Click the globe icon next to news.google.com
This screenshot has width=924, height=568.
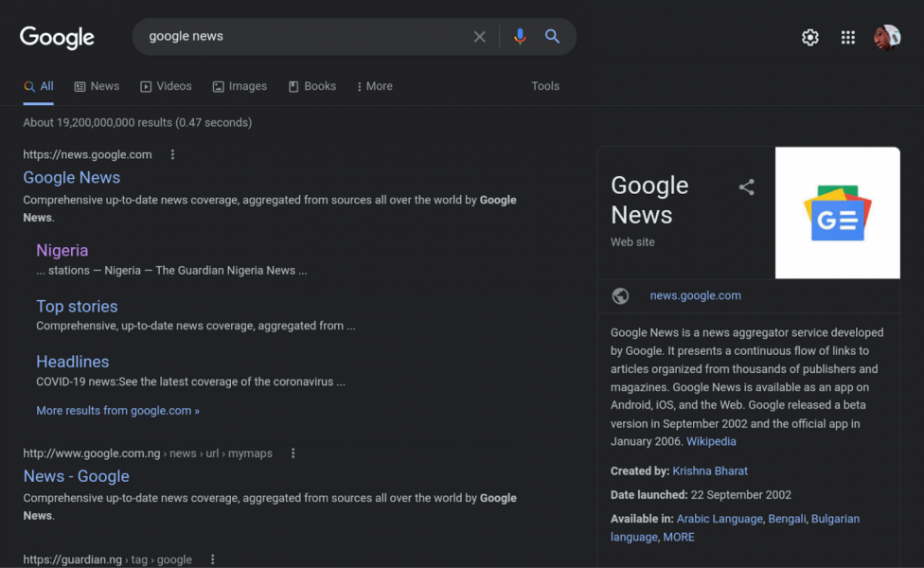click(x=620, y=294)
